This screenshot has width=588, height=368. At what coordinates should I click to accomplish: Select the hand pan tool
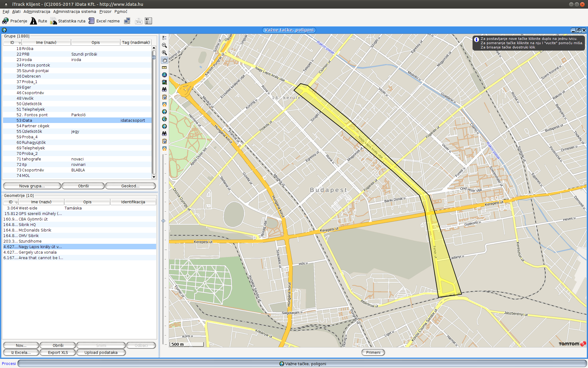(x=164, y=60)
